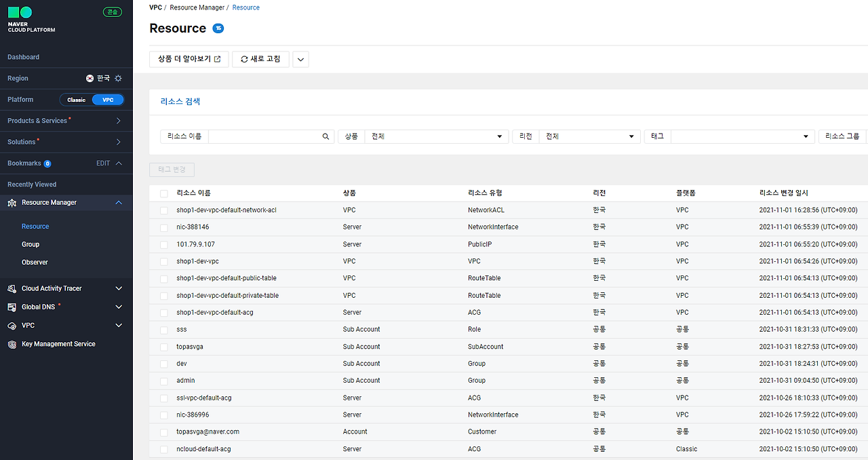Click the Global DNS sidebar icon
The height and width of the screenshot is (460, 868).
(12, 307)
